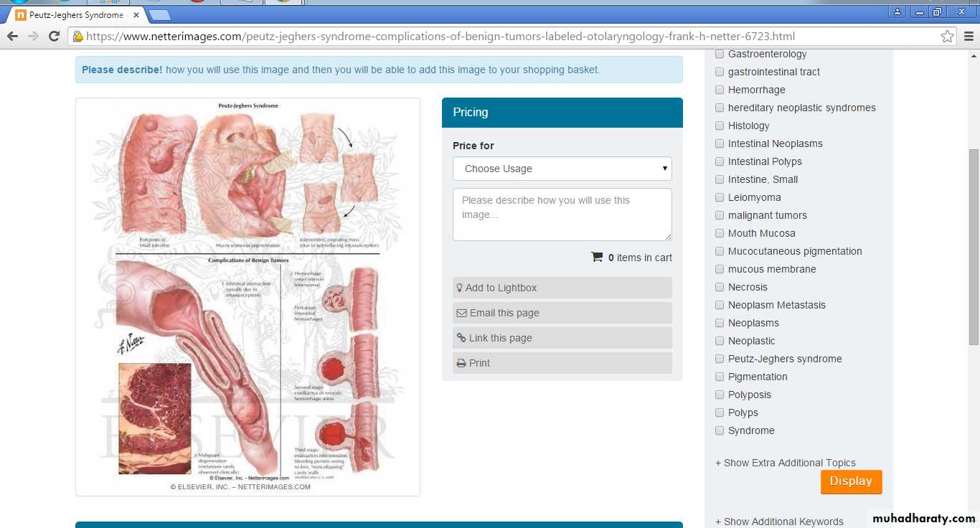Click the browser forward arrow icon
The image size is (980, 528).
coord(33,37)
